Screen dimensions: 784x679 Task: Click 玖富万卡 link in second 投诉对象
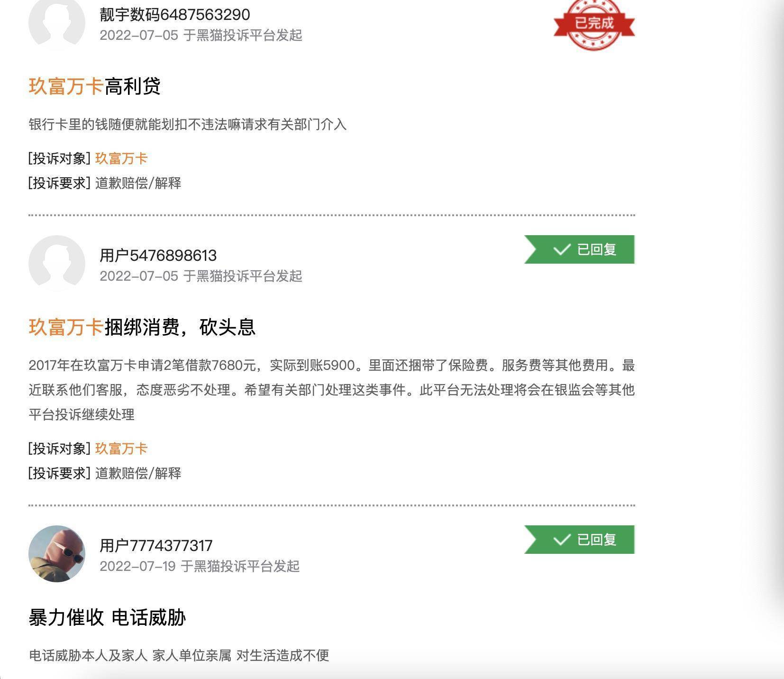pos(121,449)
